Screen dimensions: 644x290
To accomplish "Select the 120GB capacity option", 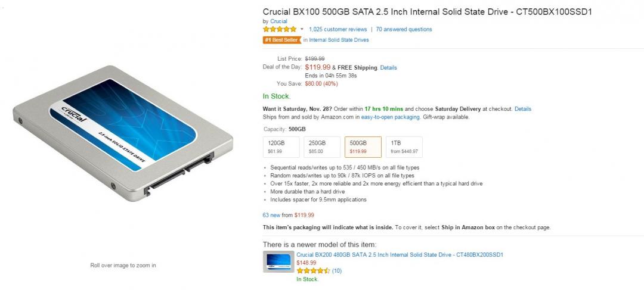I will [x=281, y=146].
